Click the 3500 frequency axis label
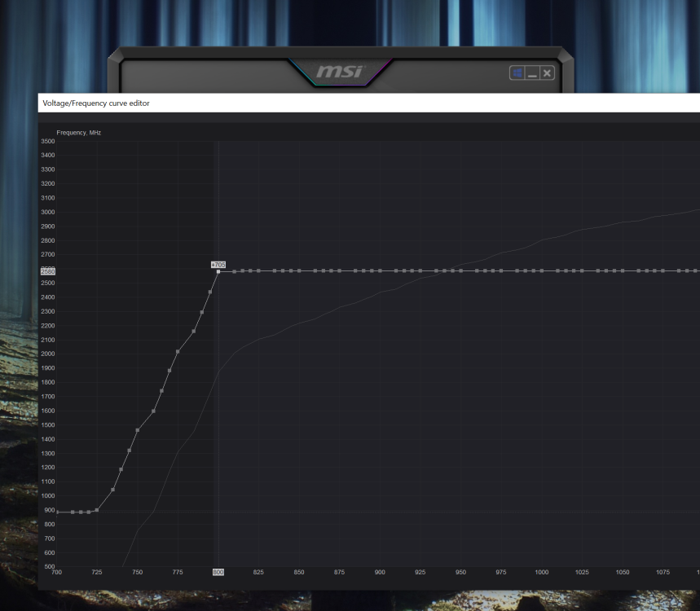 48,141
